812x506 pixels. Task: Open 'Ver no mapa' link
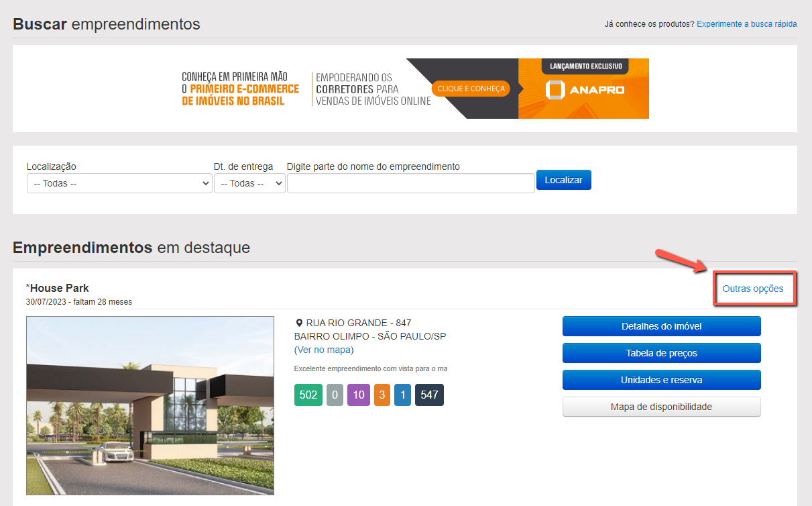(324, 350)
